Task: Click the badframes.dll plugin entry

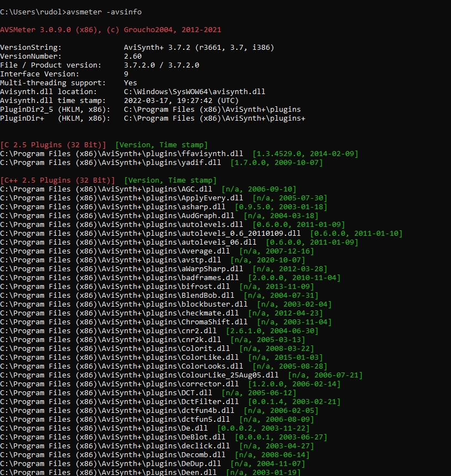Action: [120, 278]
